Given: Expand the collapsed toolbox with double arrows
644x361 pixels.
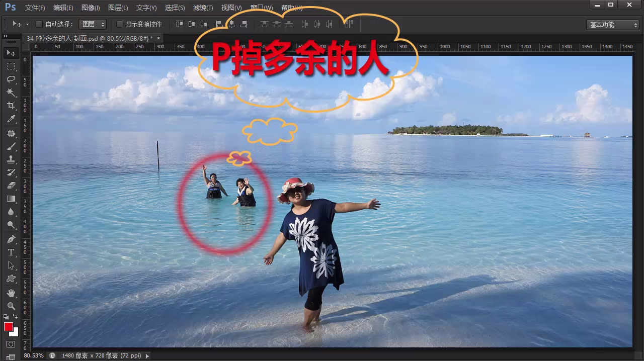Looking at the screenshot, I should tap(6, 36).
